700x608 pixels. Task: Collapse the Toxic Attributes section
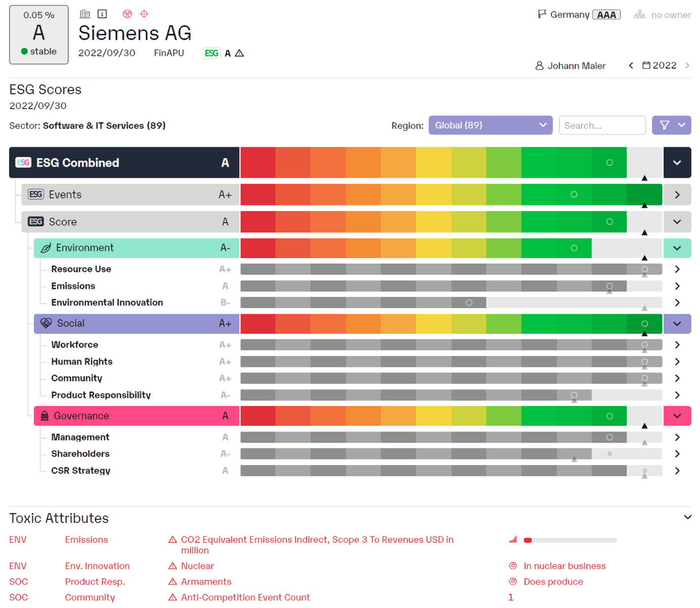click(x=687, y=517)
